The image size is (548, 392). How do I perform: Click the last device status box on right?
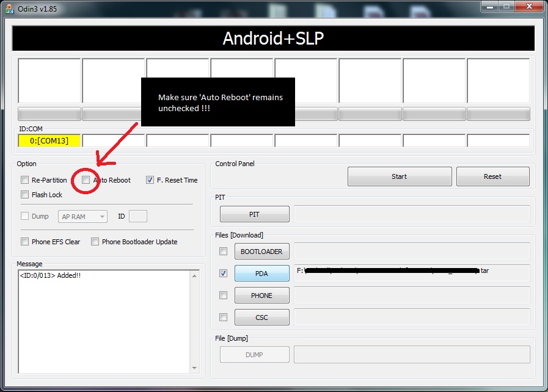pos(499,81)
